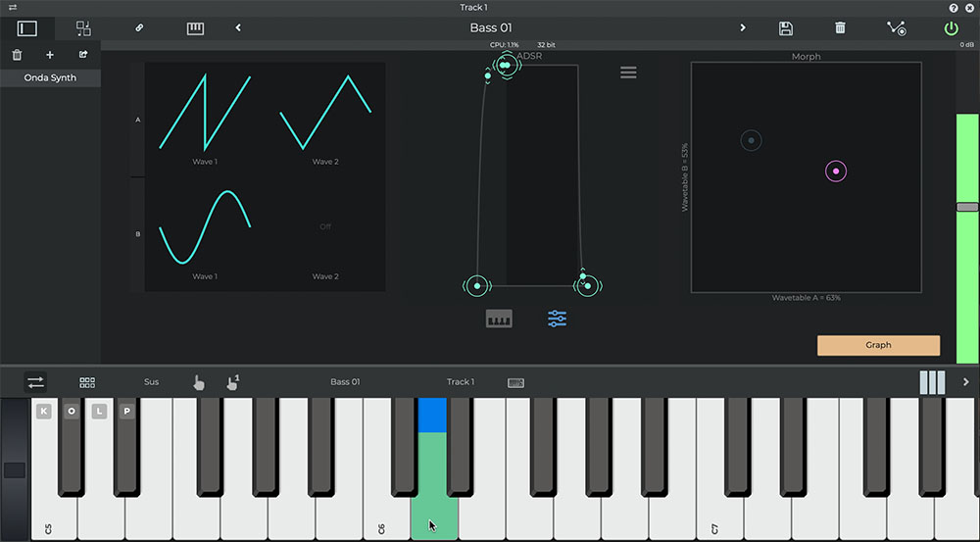Click the Bass 01 preset name title
This screenshot has height=542, width=980.
pyautogui.click(x=490, y=28)
